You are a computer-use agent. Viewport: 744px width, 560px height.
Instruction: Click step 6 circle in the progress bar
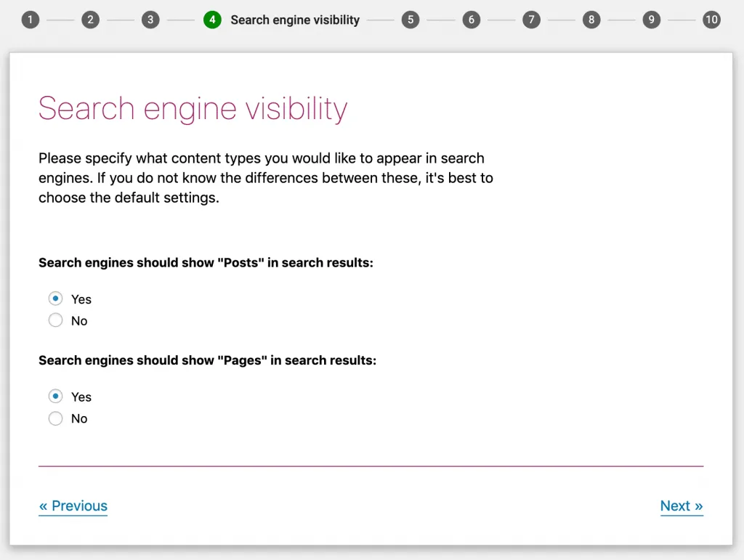[471, 20]
